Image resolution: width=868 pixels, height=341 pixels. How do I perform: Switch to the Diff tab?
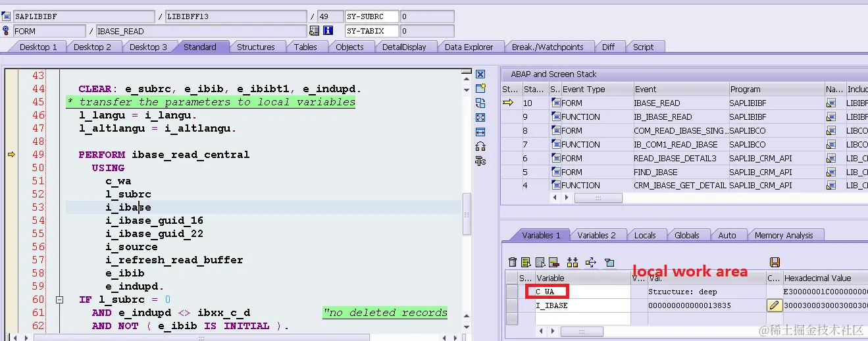point(609,47)
